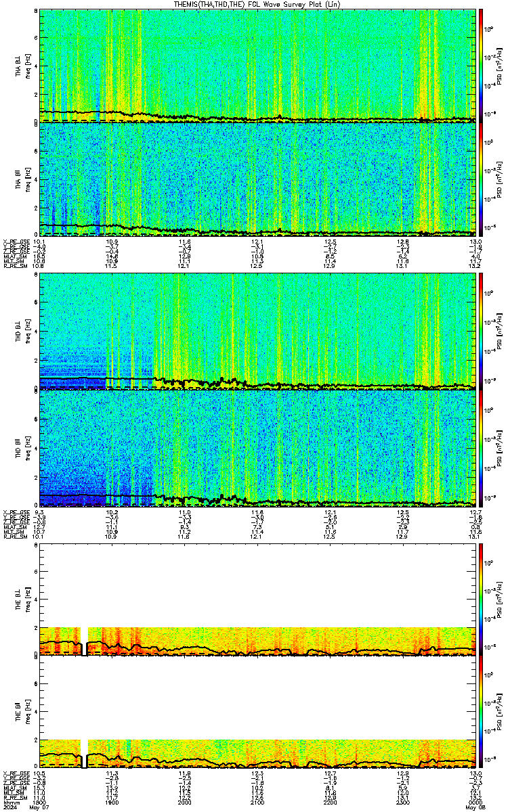The image size is (508, 812).
Task: Click the 'THA B|| freq [Hz]' axis label
Action: (x=22, y=179)
